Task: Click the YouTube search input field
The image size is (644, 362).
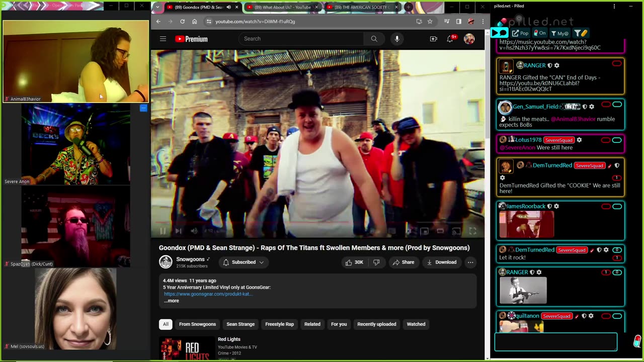Action: point(301,39)
